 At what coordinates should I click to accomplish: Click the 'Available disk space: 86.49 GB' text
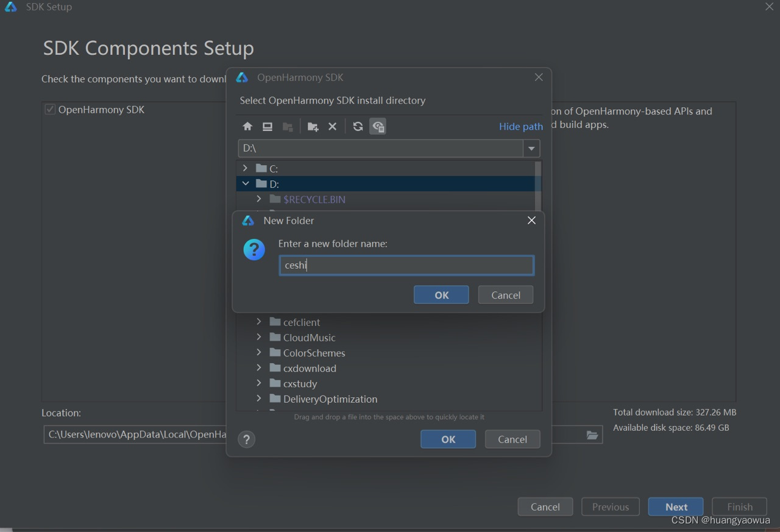click(x=671, y=428)
